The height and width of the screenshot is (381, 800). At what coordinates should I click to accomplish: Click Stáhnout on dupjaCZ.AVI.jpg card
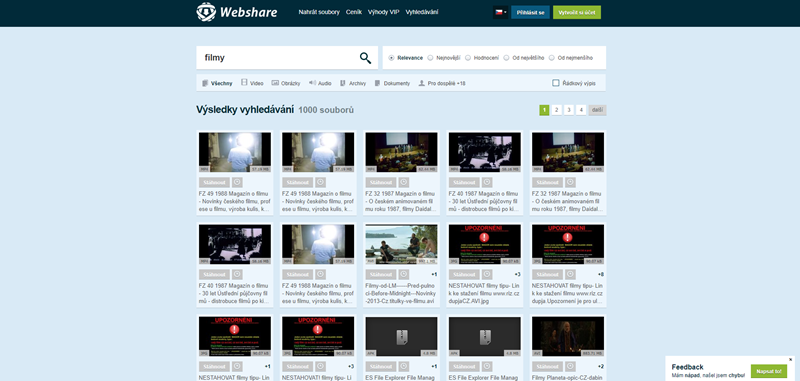pos(464,274)
